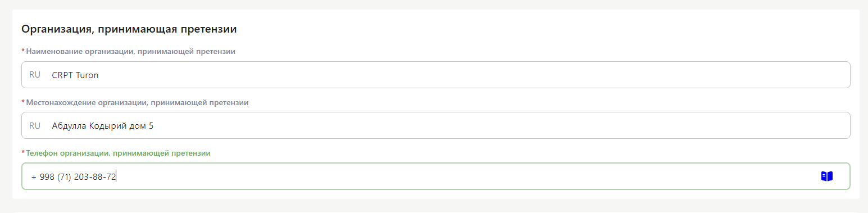The image size is (868, 213).
Task: Click the green Телефон организации label
Action: pyautogui.click(x=118, y=153)
